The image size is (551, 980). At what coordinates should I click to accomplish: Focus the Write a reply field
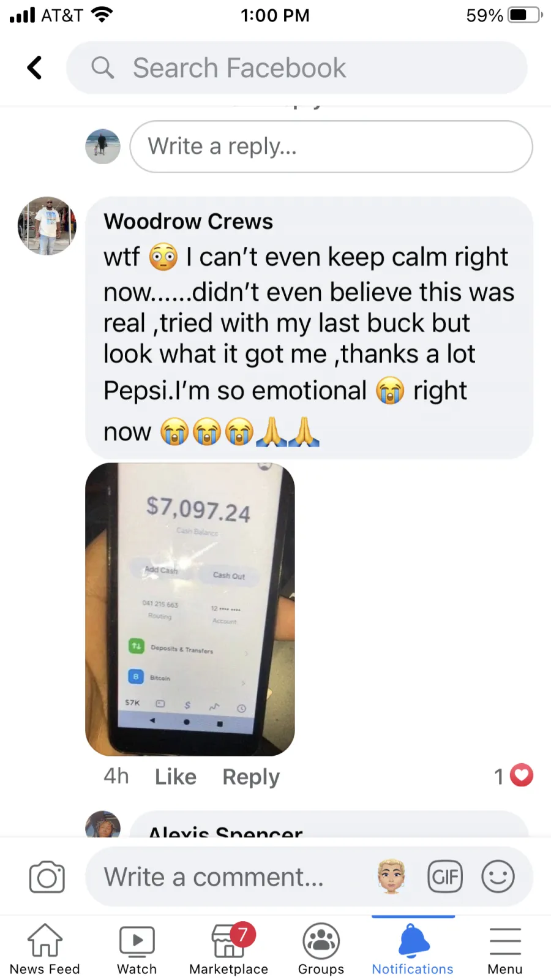click(331, 146)
